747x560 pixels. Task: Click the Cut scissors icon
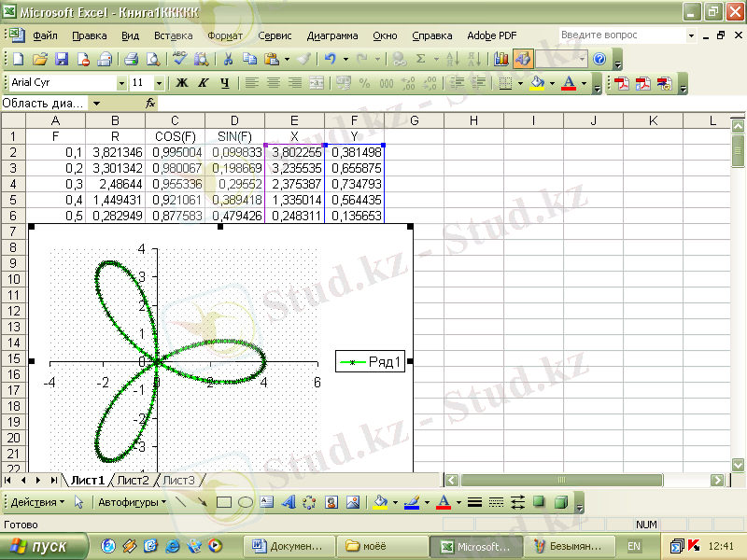click(x=228, y=59)
